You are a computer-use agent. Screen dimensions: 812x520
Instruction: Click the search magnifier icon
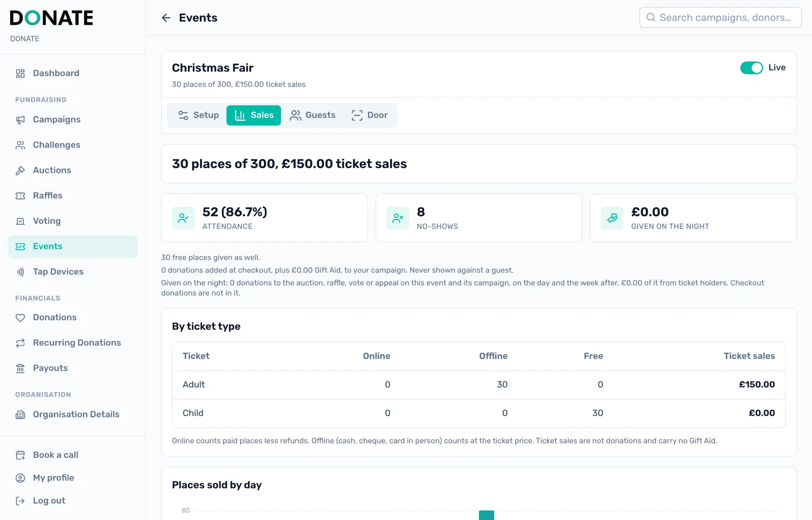pos(651,17)
